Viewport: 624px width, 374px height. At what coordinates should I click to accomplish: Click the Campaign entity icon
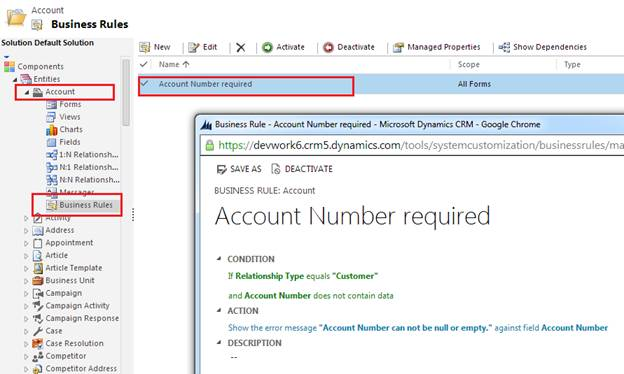[x=38, y=294]
